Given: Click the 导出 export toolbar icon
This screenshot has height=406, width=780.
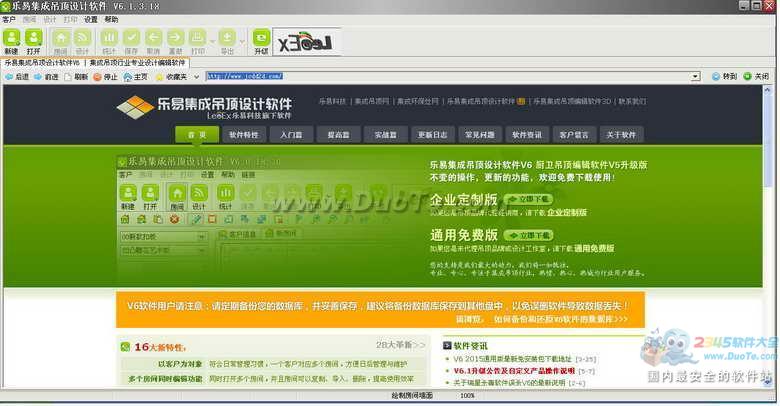Looking at the screenshot, I should [227, 42].
